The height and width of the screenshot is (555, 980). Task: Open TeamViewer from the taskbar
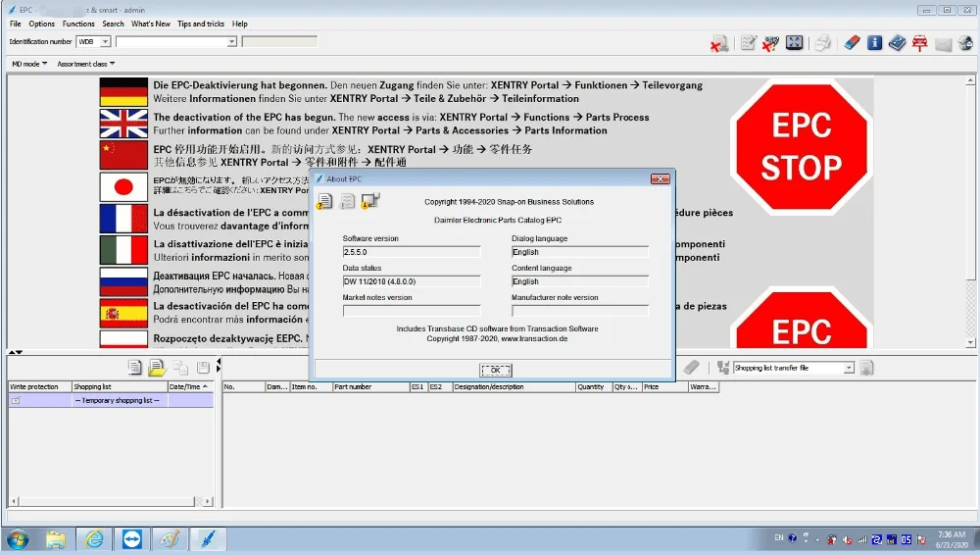(x=132, y=538)
